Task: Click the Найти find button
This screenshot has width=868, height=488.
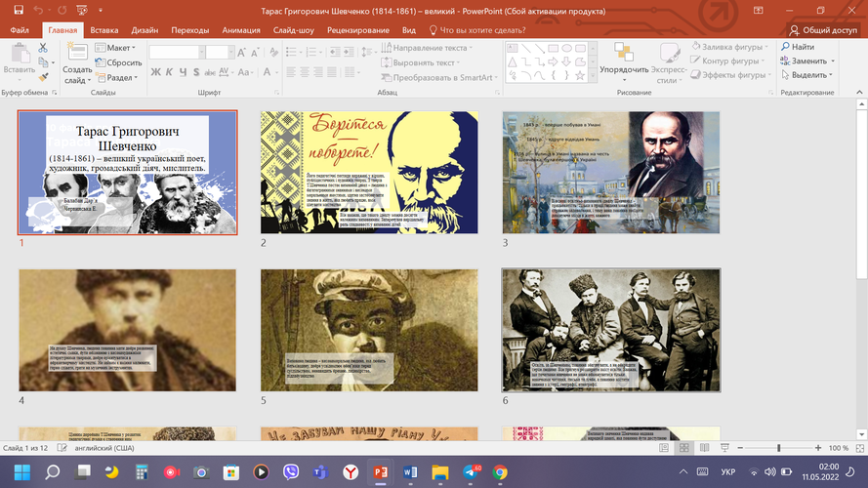Action: click(x=797, y=47)
